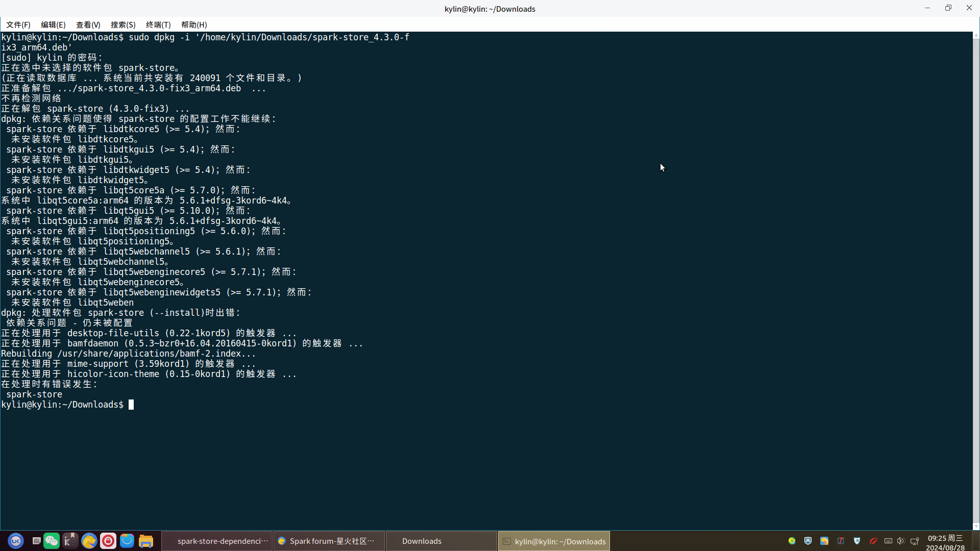Click the clock showing 09:25 周三
Screen dimensions: 980x551
945,538
